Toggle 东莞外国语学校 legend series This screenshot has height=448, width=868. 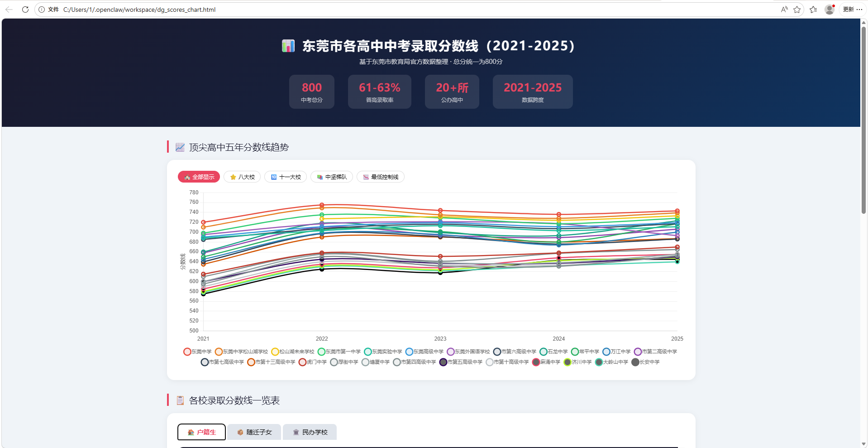point(468,352)
